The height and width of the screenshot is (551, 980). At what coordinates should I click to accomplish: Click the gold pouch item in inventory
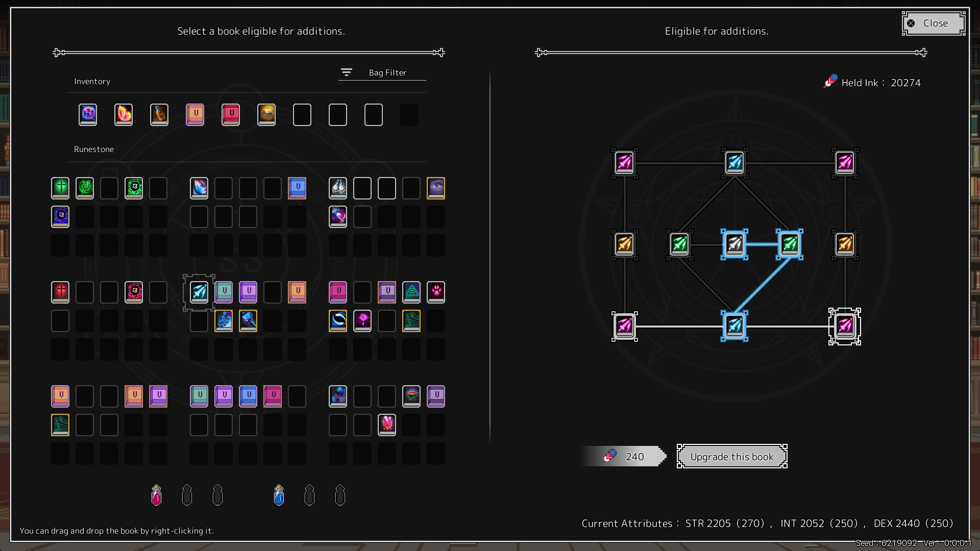[266, 114]
